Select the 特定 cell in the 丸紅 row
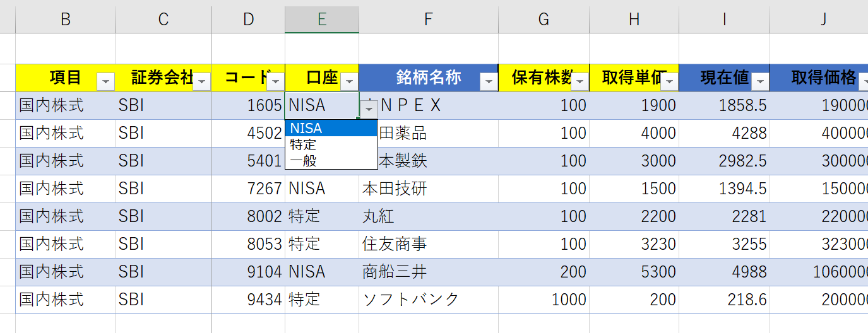This screenshot has height=333, width=868. [x=322, y=216]
